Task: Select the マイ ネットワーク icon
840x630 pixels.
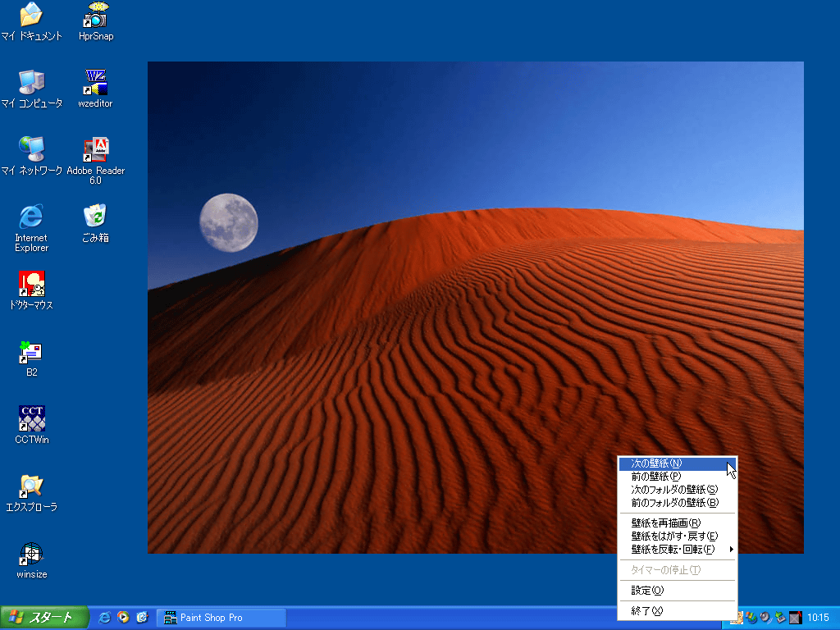Action: pyautogui.click(x=31, y=156)
